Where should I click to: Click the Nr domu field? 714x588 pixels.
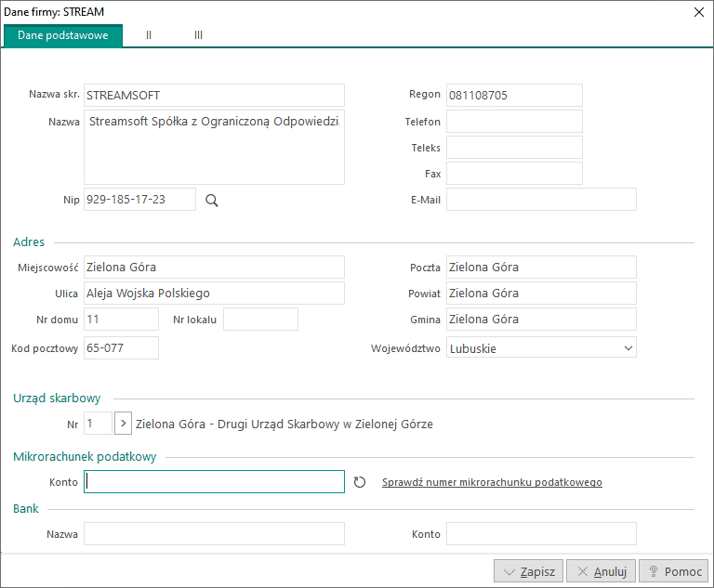pyautogui.click(x=121, y=319)
